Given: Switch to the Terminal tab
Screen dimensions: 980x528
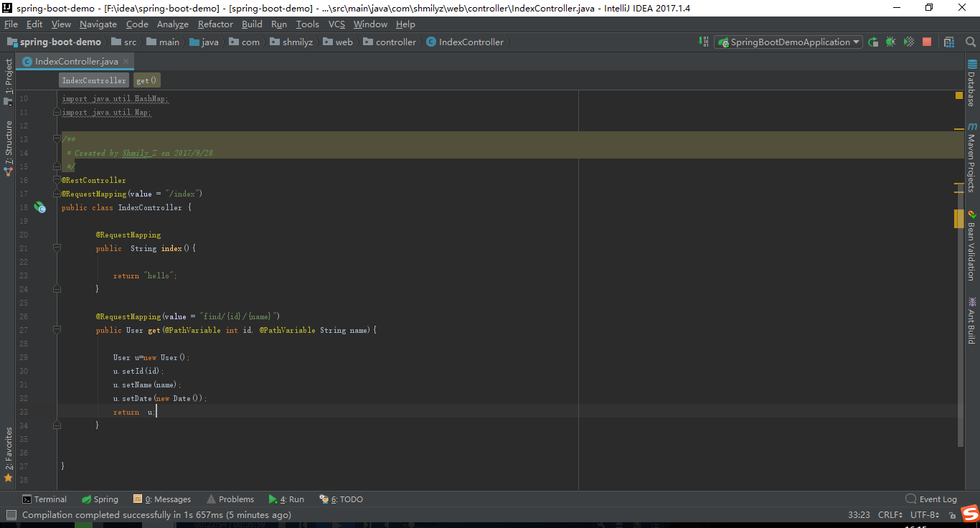Looking at the screenshot, I should point(44,499).
